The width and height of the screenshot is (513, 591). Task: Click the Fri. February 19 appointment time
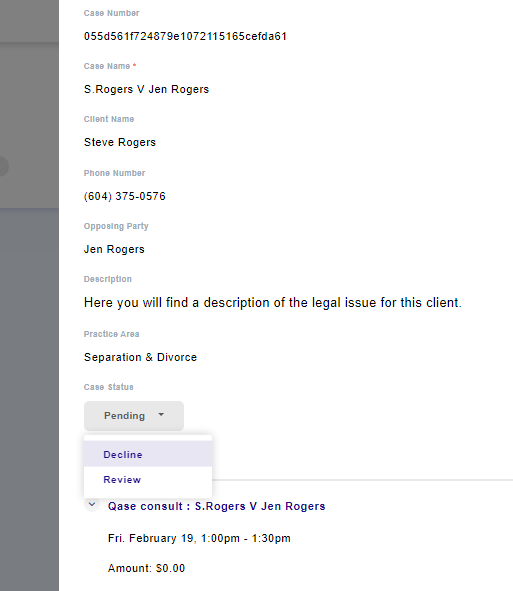199,538
